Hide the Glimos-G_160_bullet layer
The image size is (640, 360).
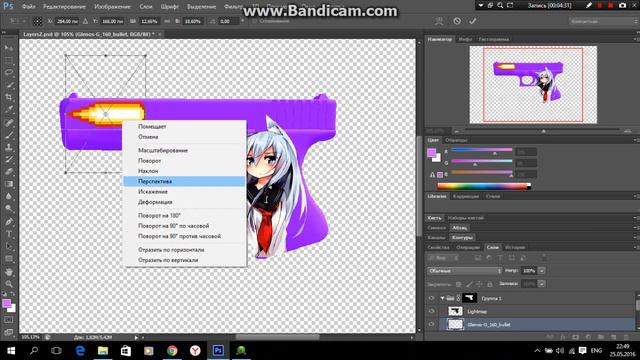(x=431, y=324)
